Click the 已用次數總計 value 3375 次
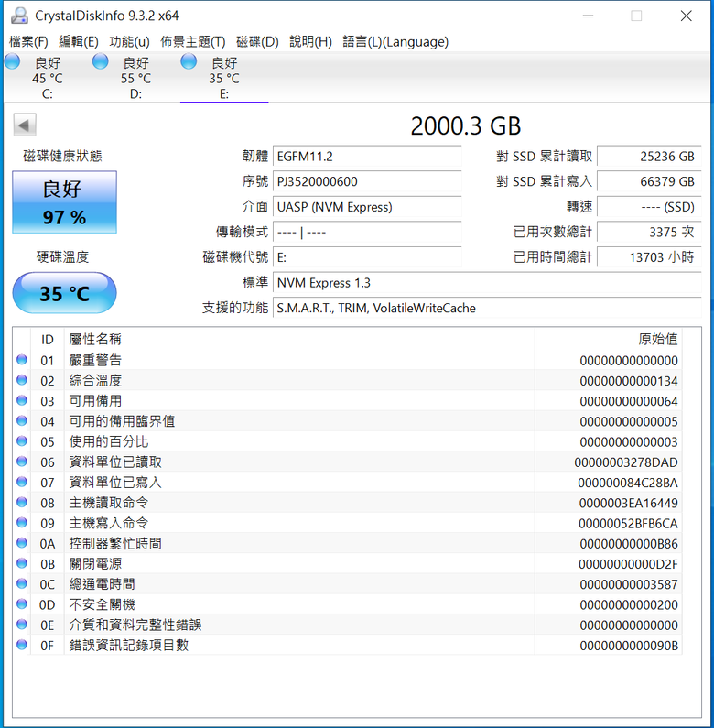This screenshot has width=714, height=728. pyautogui.click(x=649, y=232)
